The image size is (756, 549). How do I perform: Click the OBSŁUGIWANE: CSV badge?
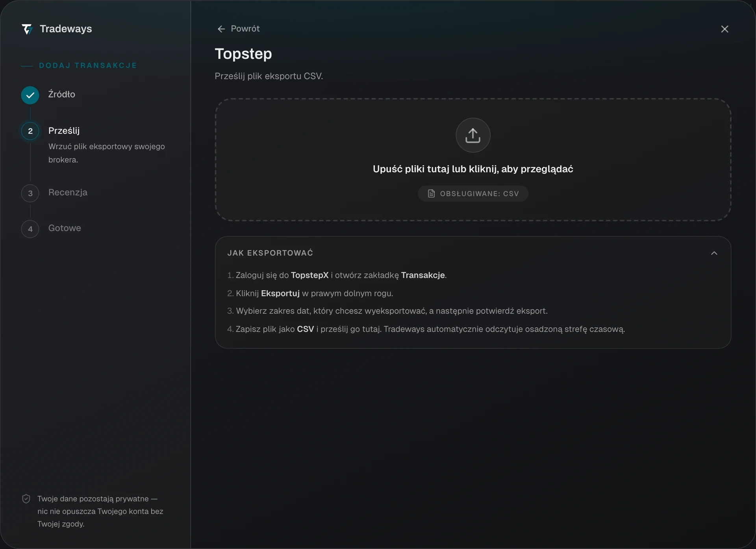click(x=473, y=193)
